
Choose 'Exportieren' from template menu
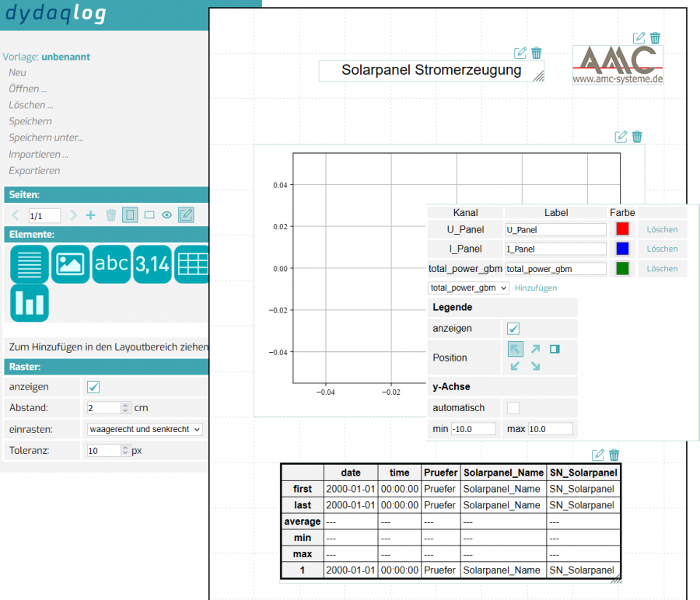34,170
